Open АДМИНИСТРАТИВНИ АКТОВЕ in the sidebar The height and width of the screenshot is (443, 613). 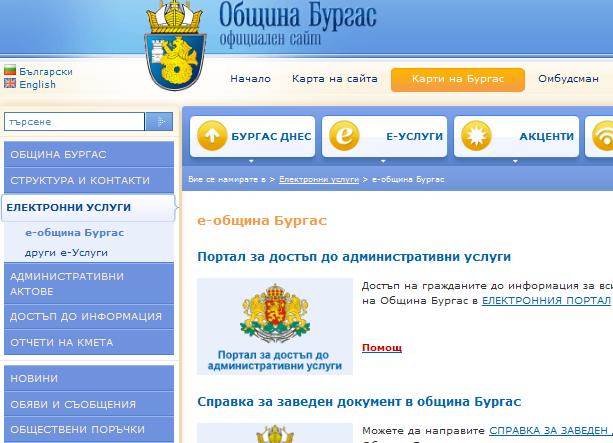pyautogui.click(x=89, y=283)
